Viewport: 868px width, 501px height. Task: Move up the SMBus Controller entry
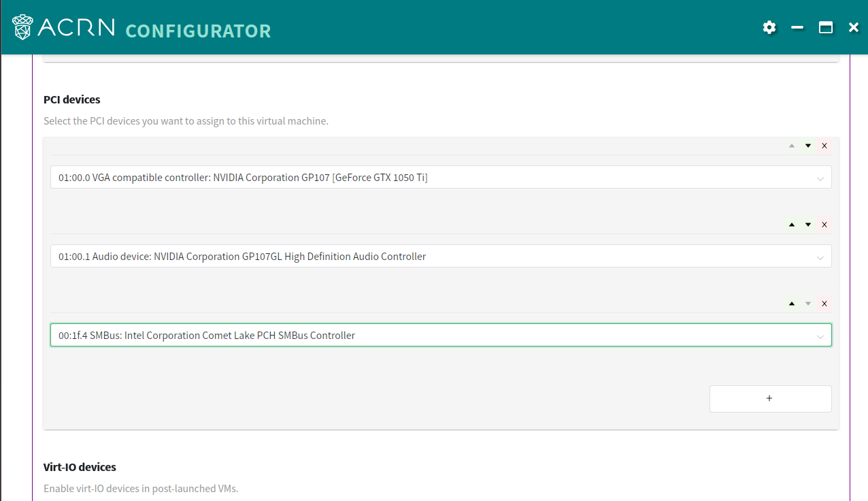[792, 304]
